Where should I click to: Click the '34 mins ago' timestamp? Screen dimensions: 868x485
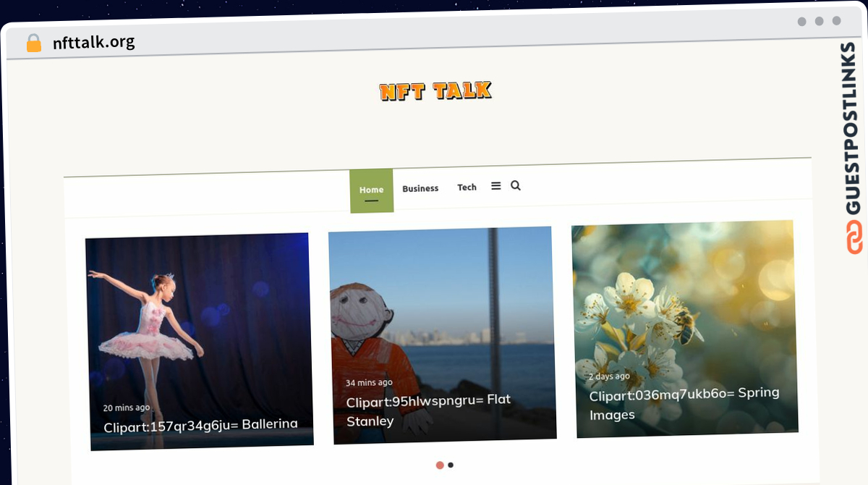(x=369, y=383)
